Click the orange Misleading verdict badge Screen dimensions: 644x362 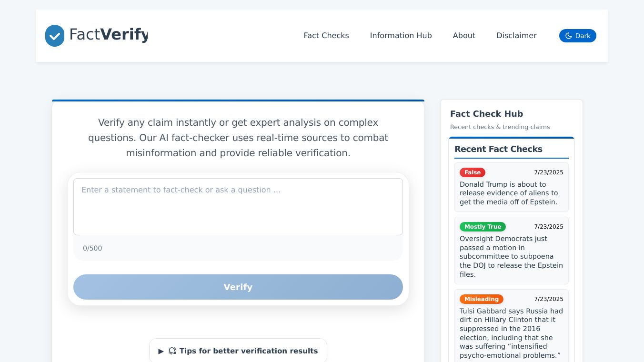coord(481,299)
